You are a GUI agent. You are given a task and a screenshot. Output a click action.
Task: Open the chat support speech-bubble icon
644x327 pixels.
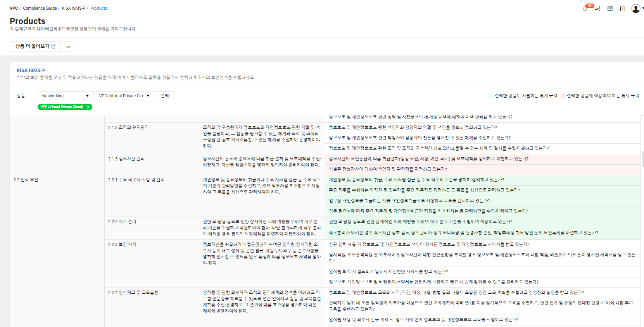click(x=597, y=9)
